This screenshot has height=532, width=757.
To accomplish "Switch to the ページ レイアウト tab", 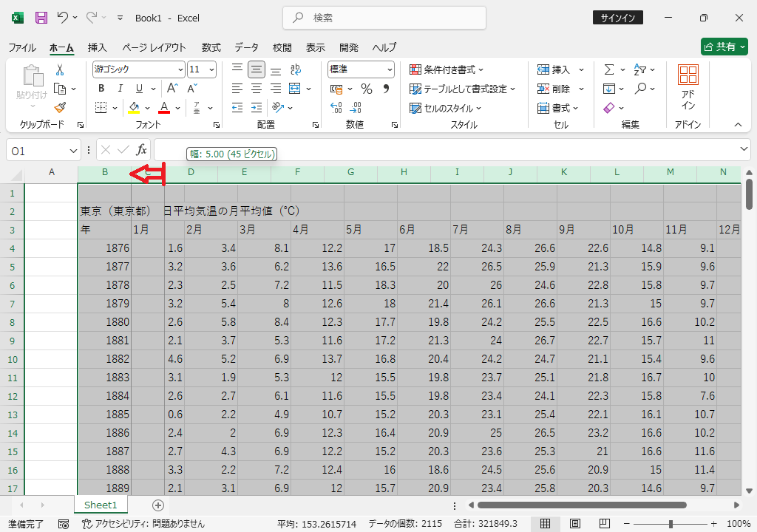I will (x=154, y=47).
